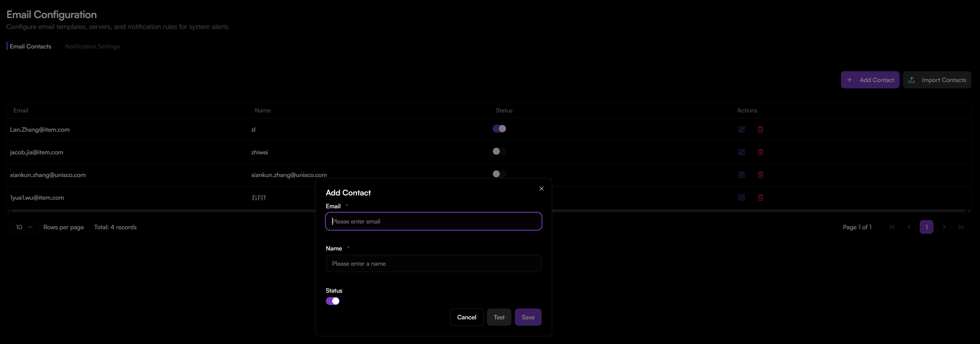Image resolution: width=980 pixels, height=344 pixels.
Task: Open the Email Contacts tab
Action: pyautogui.click(x=30, y=46)
